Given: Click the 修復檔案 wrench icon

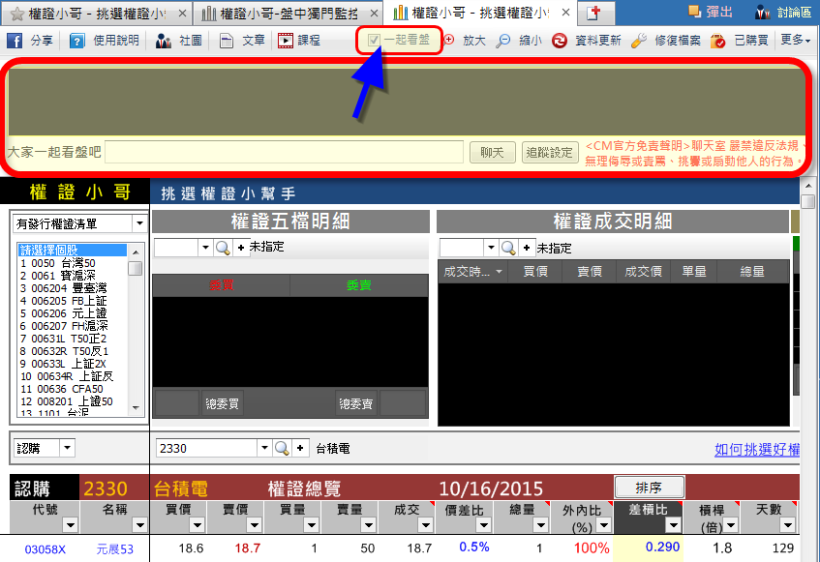Looking at the screenshot, I should 639,40.
